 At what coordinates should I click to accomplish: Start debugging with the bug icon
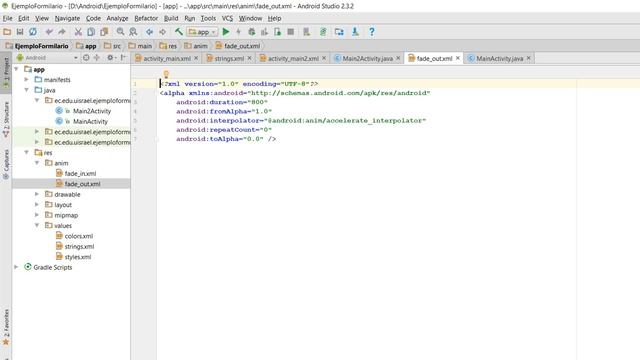251,32
